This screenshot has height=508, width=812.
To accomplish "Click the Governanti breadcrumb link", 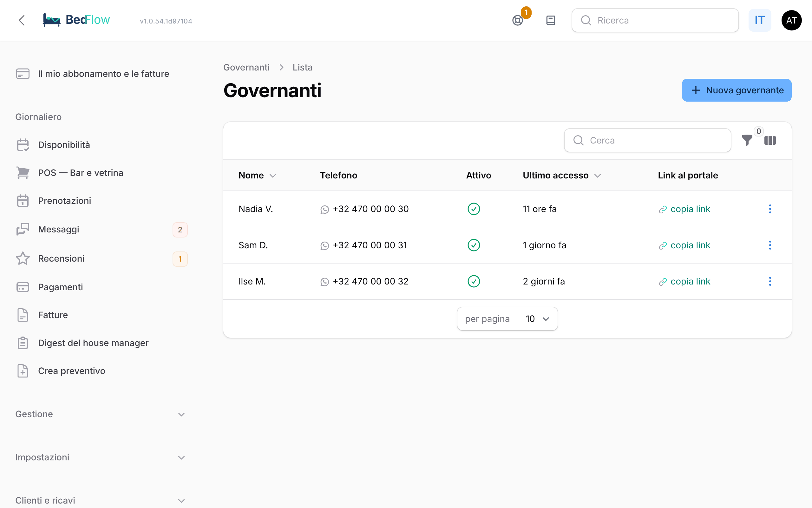I will tap(247, 67).
